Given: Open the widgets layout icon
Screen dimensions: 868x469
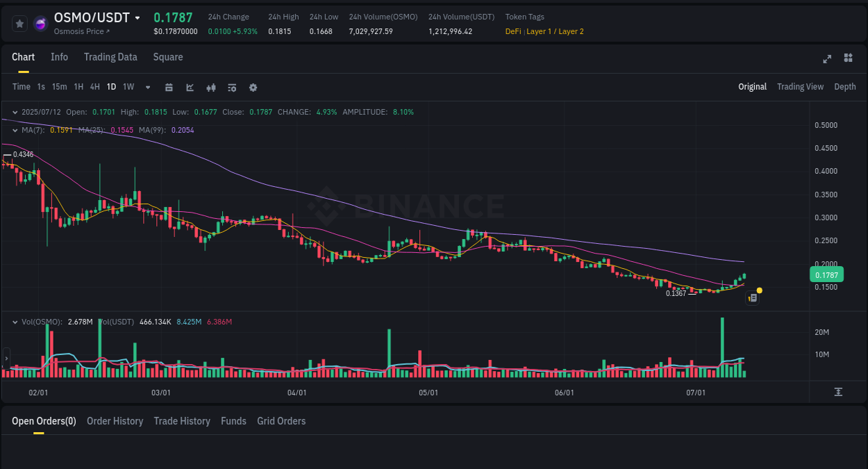Looking at the screenshot, I should [x=848, y=59].
